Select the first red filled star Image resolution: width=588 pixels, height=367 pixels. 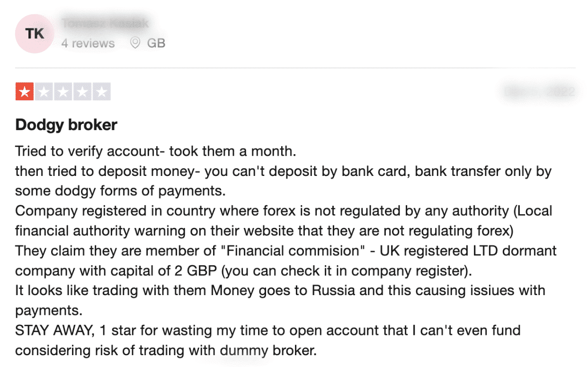click(25, 92)
